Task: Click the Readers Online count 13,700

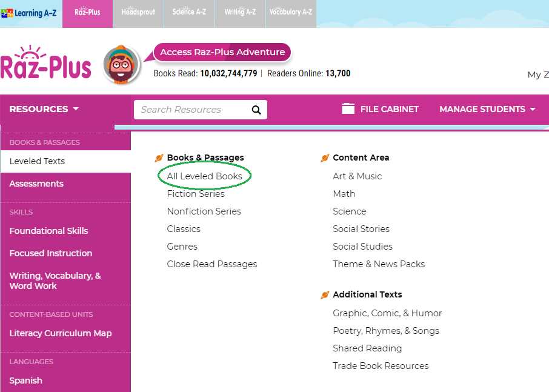Action: (x=338, y=73)
